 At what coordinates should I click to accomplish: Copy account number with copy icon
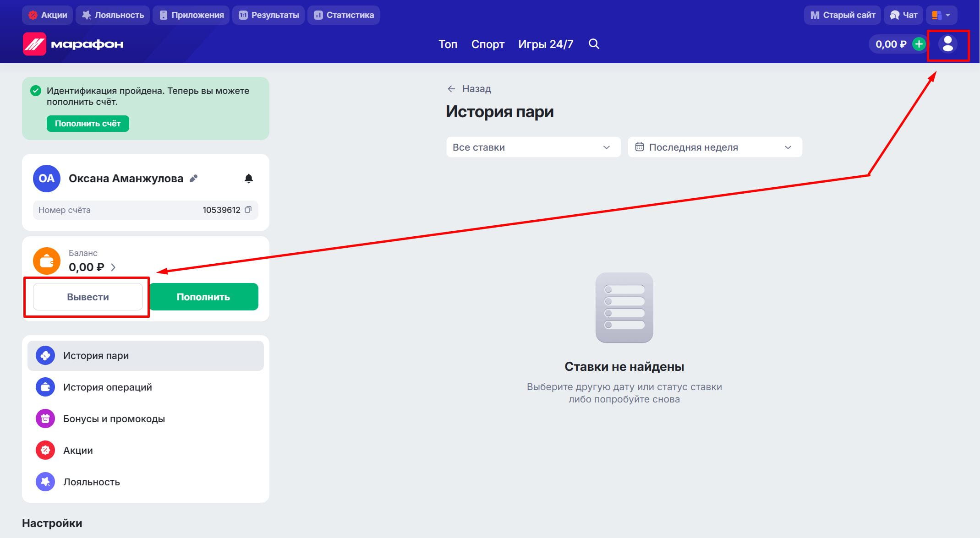click(248, 210)
